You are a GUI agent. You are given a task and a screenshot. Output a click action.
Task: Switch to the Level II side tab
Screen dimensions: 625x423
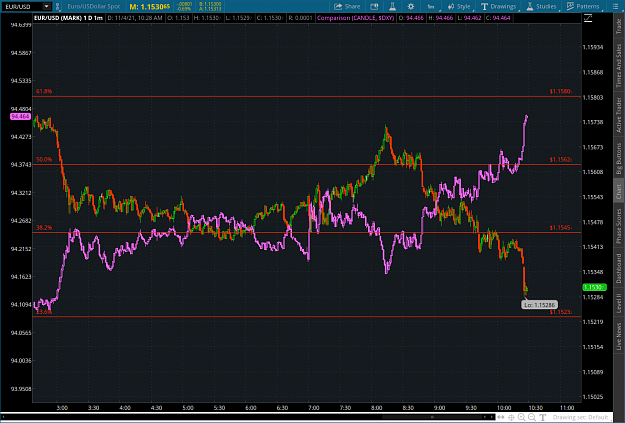click(619, 303)
